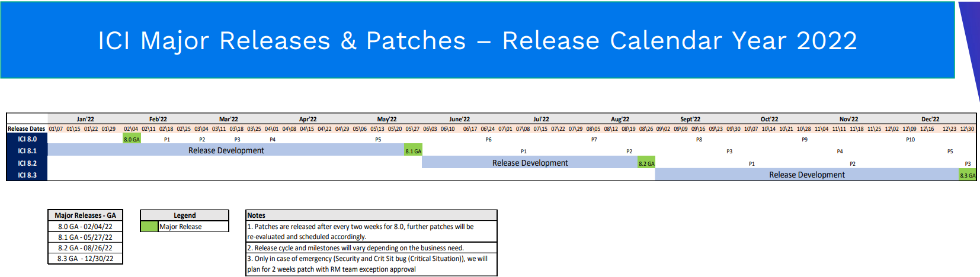Viewport: 980px width, 277px height.
Task: Click the 8.3 GA - 12/30/22 table entry
Action: [85, 259]
